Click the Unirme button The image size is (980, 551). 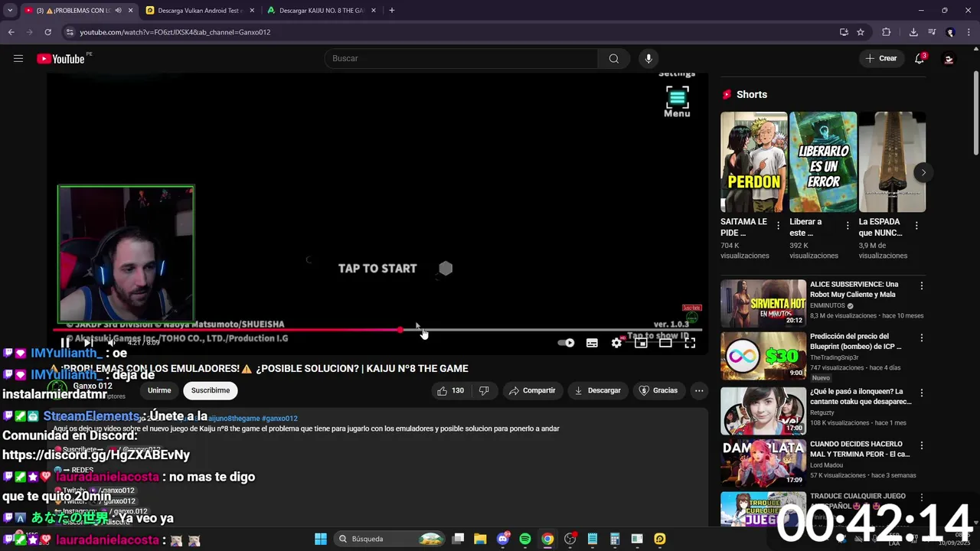159,390
